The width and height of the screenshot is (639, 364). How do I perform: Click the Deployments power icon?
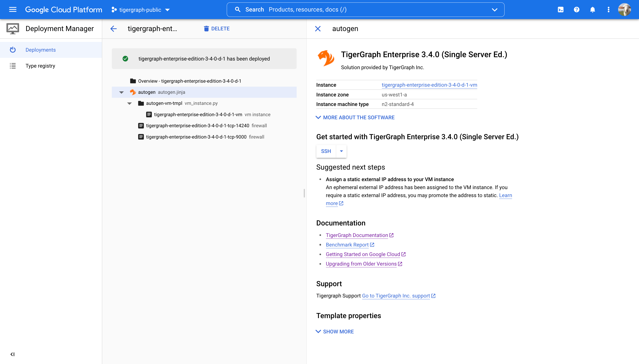click(13, 50)
